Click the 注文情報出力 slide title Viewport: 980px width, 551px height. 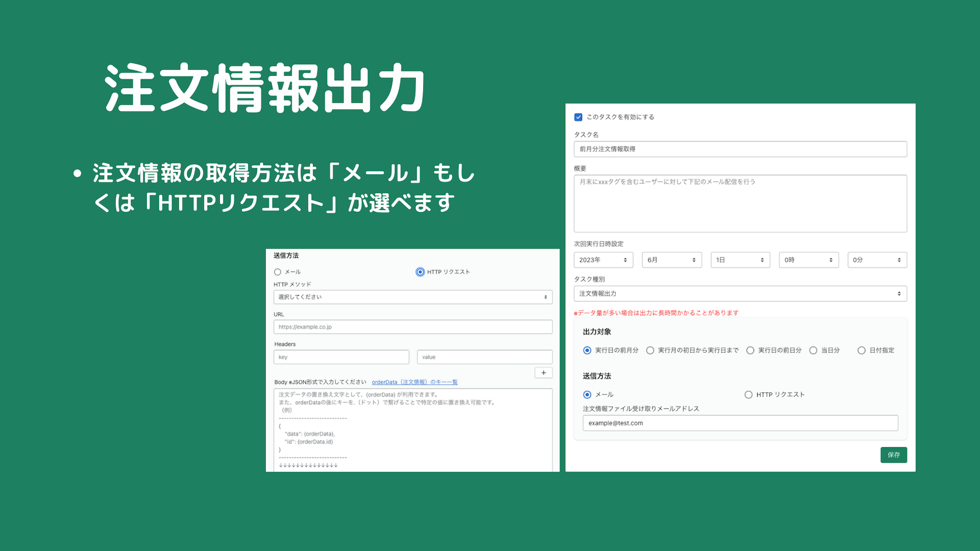pyautogui.click(x=265, y=88)
